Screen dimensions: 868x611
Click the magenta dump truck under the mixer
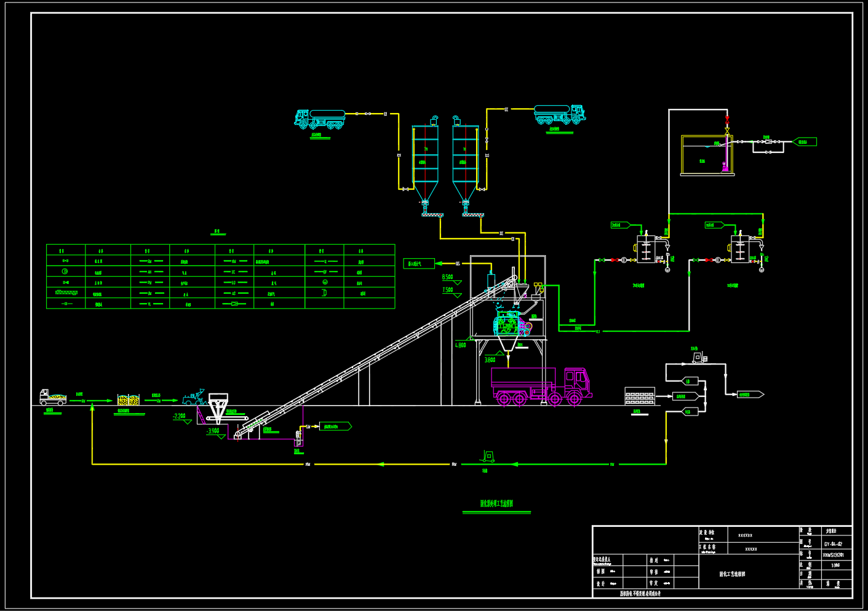pos(541,387)
